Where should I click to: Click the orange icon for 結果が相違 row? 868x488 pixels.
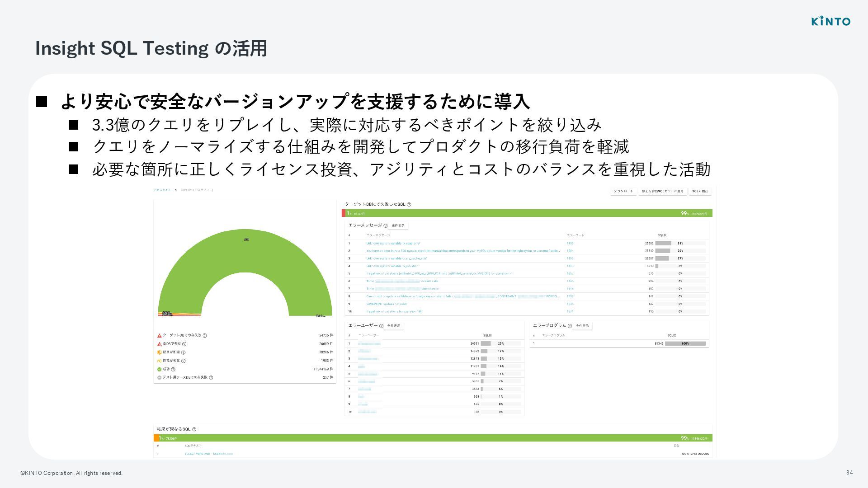[x=160, y=352]
